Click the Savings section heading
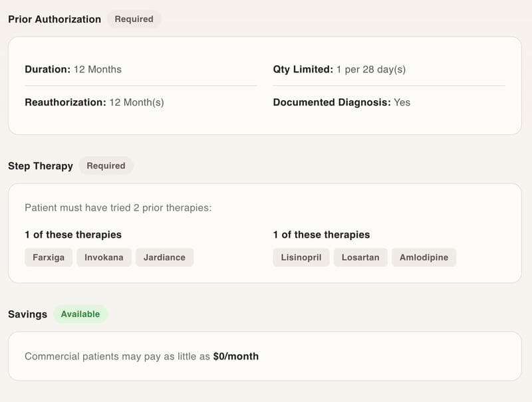Screen dimensions: 532x402 27,314
